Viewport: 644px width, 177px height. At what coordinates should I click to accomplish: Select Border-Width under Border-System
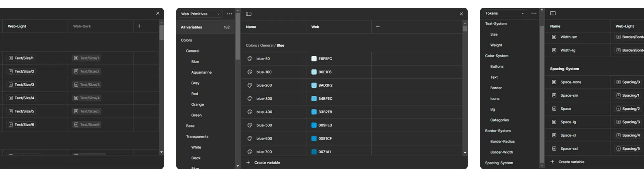[x=501, y=152]
